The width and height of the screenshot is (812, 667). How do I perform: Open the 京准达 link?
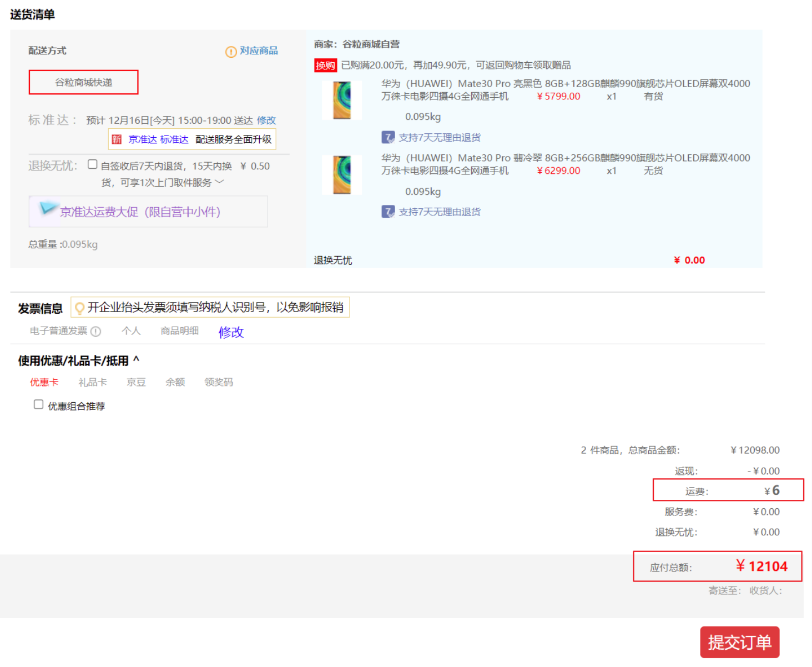143,139
